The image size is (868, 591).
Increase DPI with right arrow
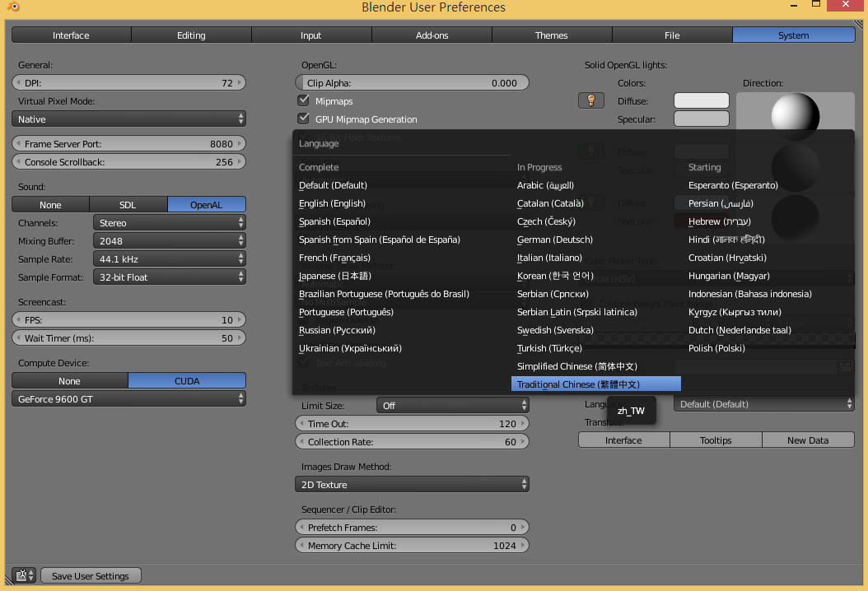pos(240,82)
